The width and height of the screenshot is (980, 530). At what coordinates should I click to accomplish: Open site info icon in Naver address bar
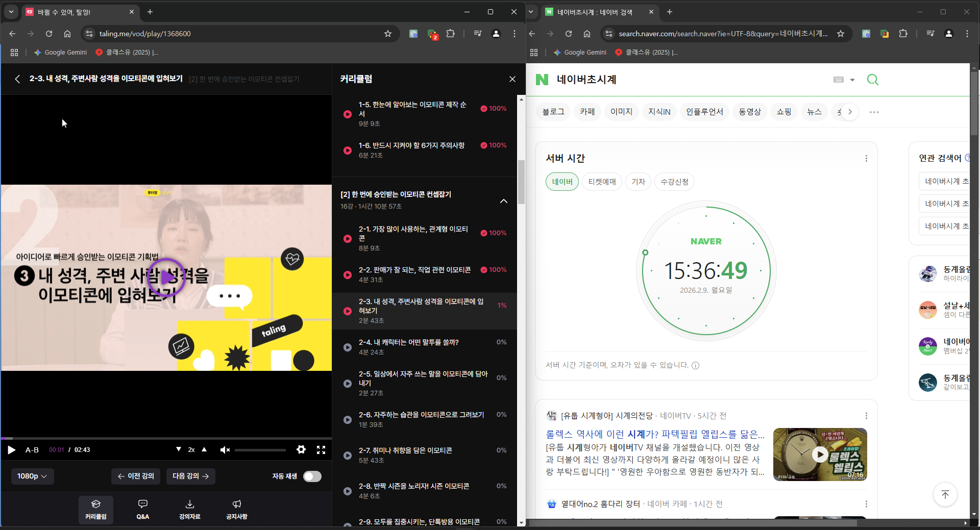pyautogui.click(x=608, y=34)
